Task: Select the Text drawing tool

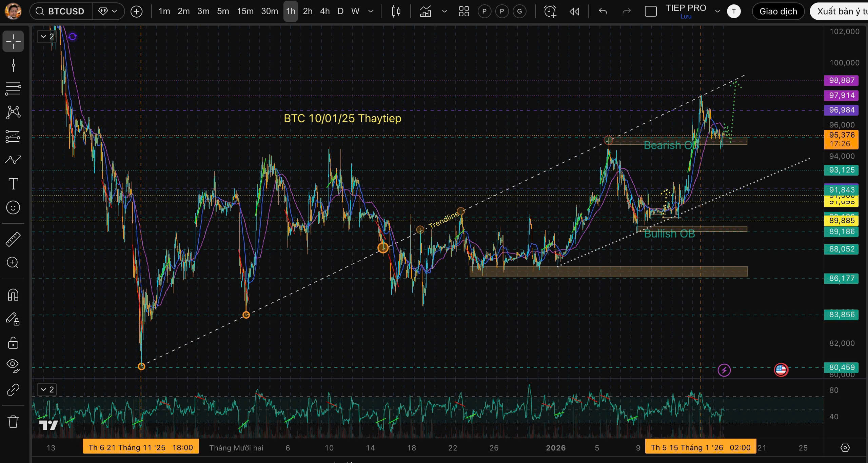Action: pyautogui.click(x=13, y=184)
